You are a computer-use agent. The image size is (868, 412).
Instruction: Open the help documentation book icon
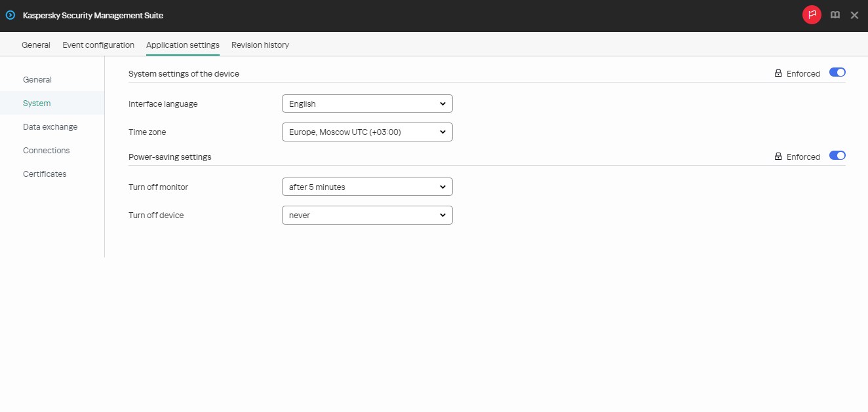point(835,14)
